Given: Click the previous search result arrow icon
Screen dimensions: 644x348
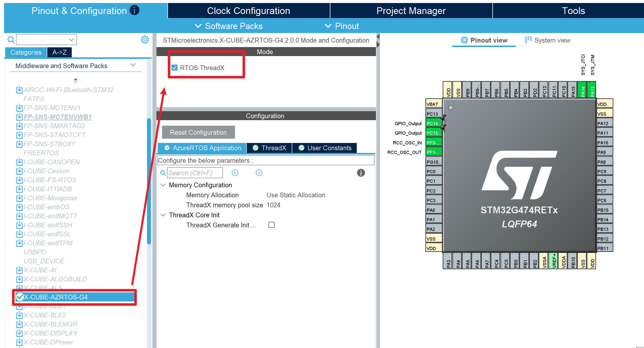Looking at the screenshot, I should point(235,173).
